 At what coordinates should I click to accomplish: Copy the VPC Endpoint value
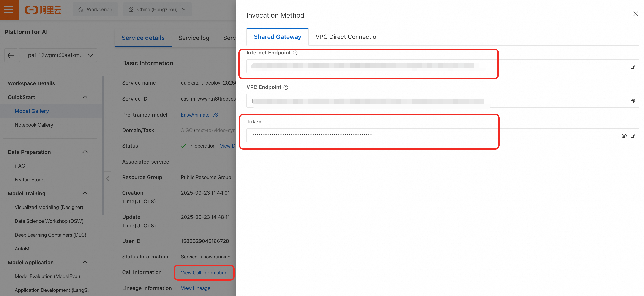tap(633, 101)
